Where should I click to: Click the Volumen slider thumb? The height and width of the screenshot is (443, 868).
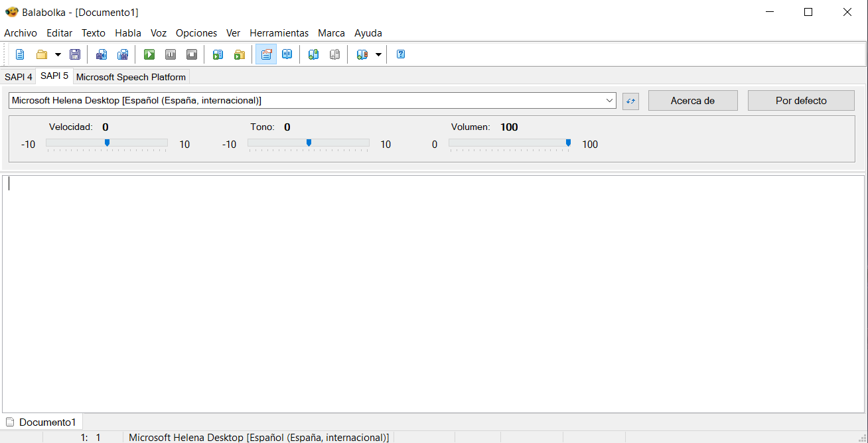pos(568,143)
